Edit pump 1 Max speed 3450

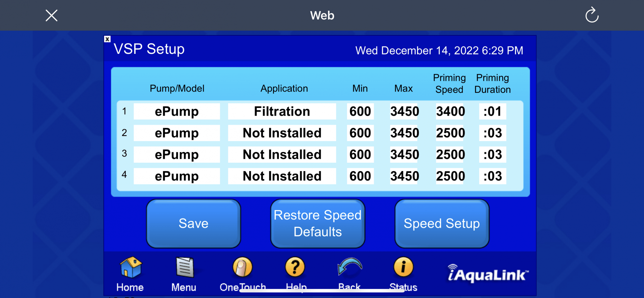pyautogui.click(x=404, y=111)
